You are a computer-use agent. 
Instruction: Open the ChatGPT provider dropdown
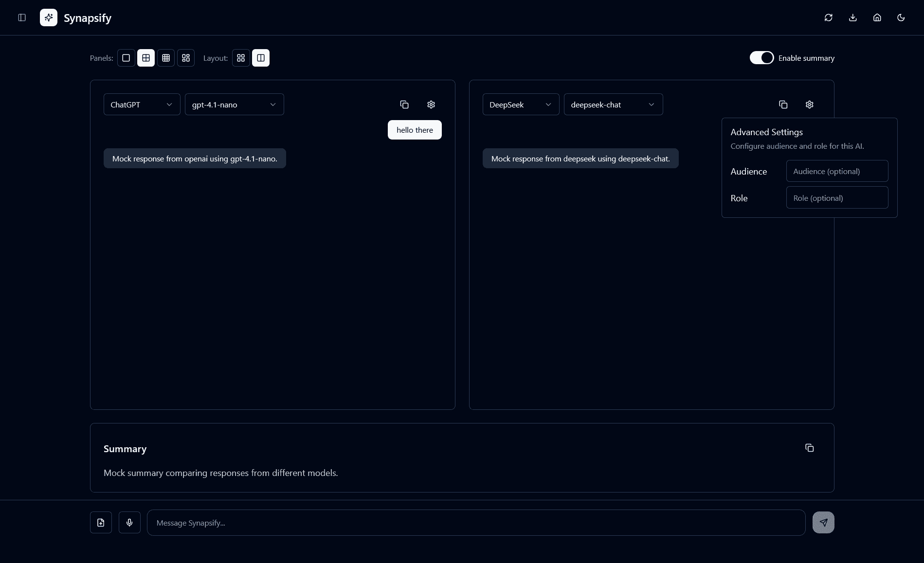[142, 104]
